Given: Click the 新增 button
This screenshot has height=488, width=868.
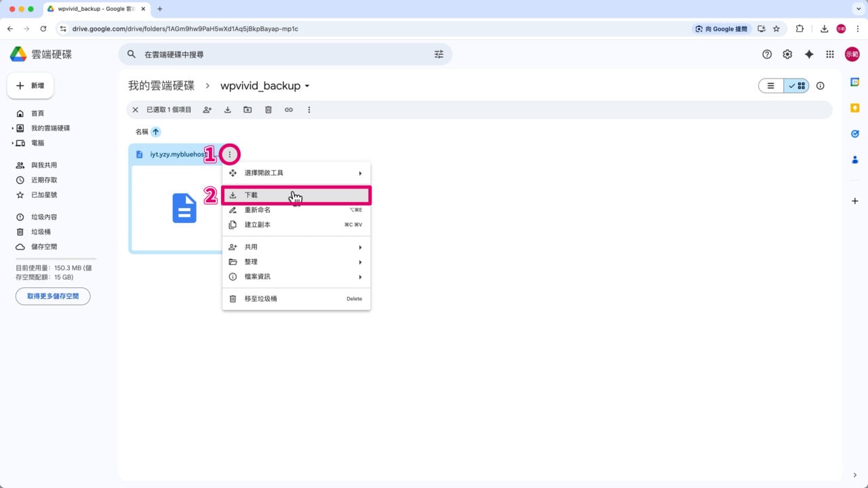Looking at the screenshot, I should [31, 86].
